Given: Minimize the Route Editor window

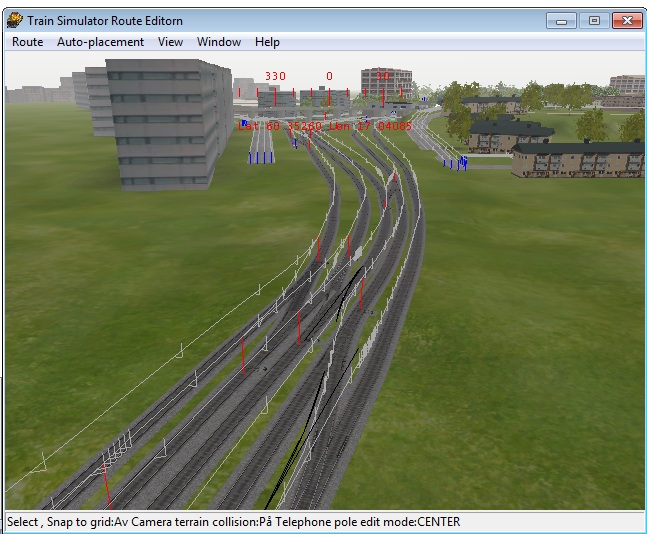Looking at the screenshot, I should tap(561, 20).
